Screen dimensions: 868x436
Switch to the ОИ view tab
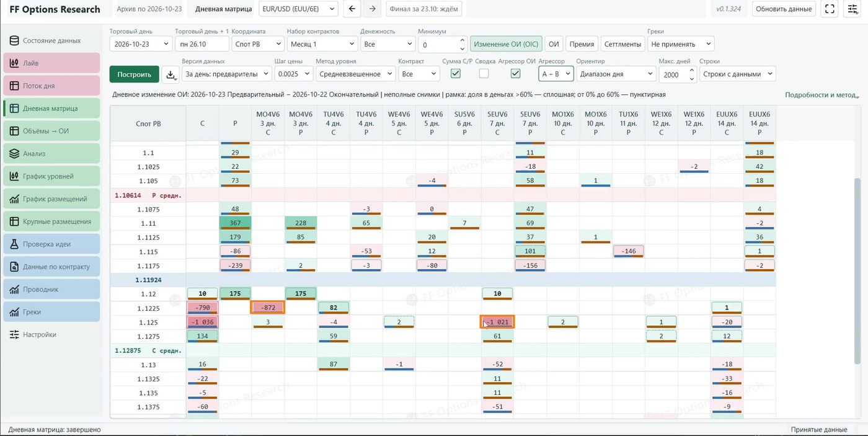click(x=554, y=44)
